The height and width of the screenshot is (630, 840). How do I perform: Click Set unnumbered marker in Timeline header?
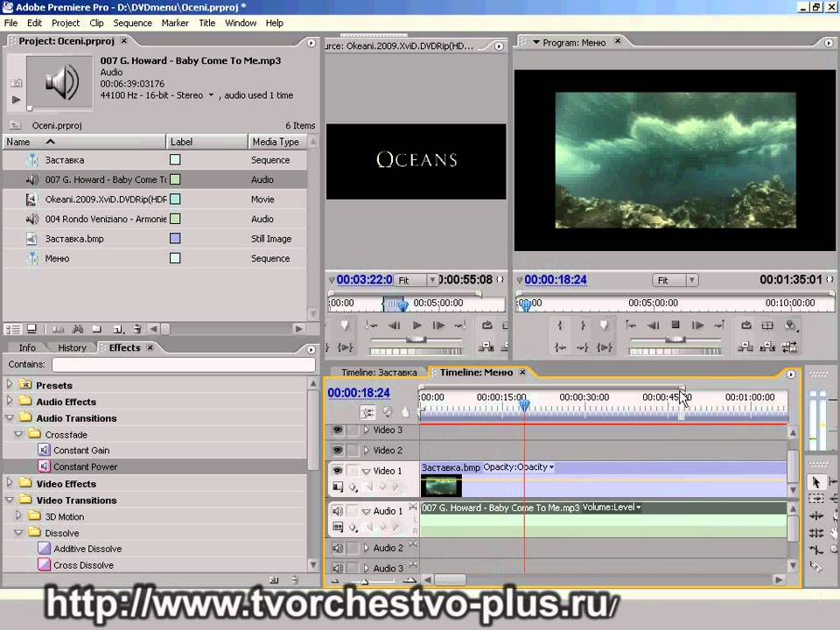tap(405, 412)
